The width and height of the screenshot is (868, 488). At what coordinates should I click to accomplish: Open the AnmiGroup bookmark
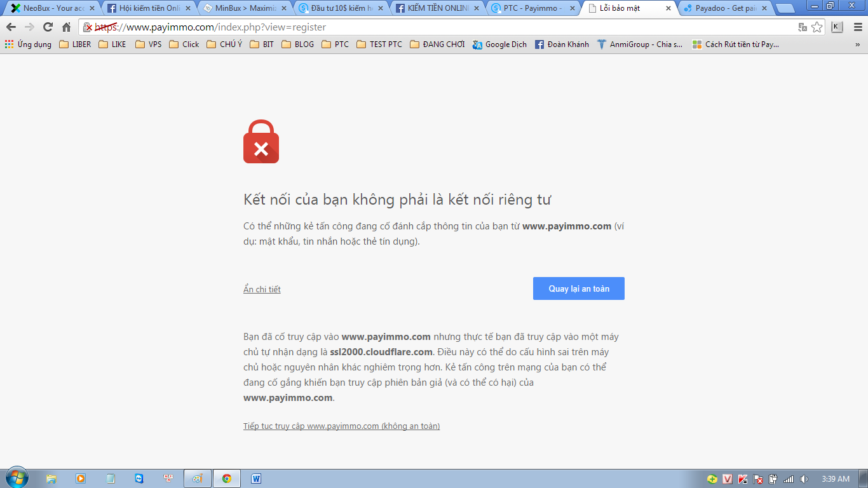(640, 44)
